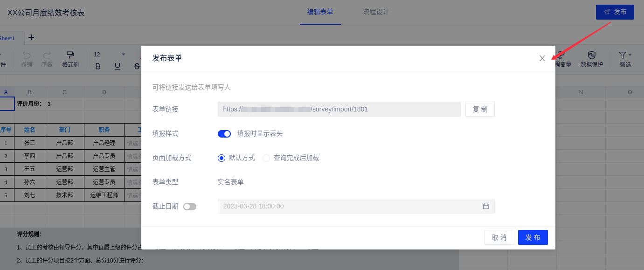Click the 撤销 undo icon

[x=27, y=55]
